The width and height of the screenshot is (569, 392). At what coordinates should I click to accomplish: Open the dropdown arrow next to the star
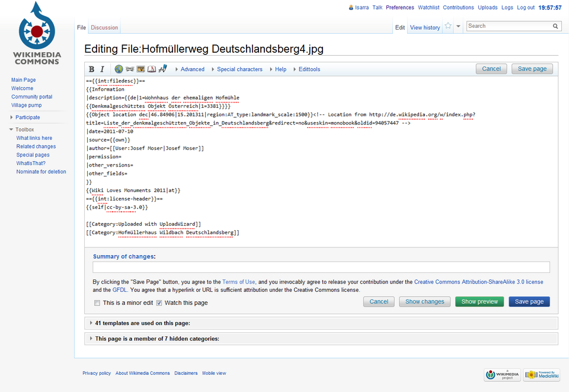458,27
